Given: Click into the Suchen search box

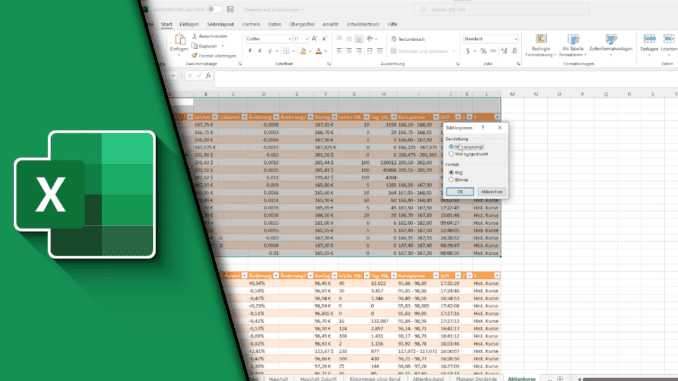Looking at the screenshot, I should pos(501,9).
